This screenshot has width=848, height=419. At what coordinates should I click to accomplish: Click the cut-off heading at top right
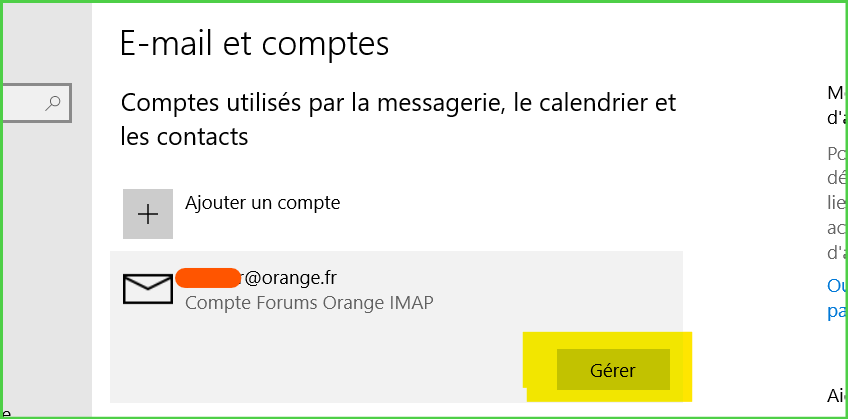[x=837, y=104]
